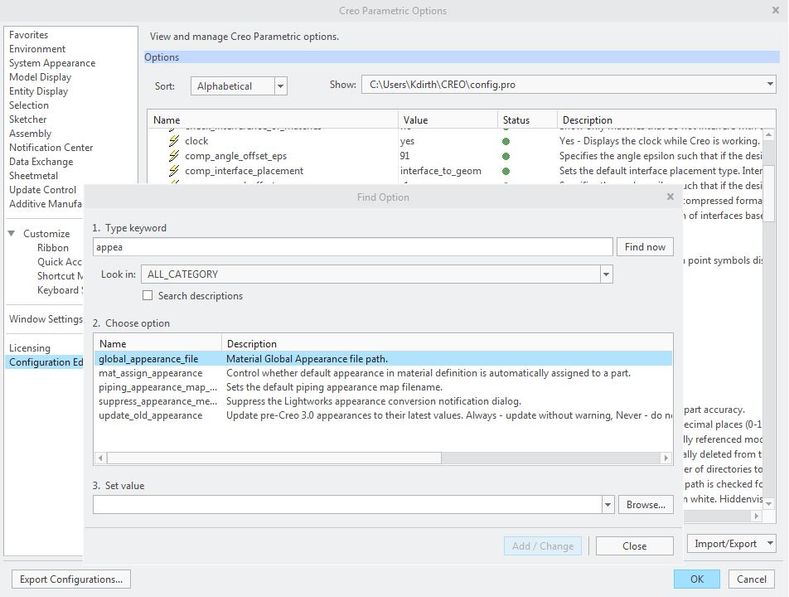Click the Type keyword input field
789x597 pixels.
[353, 247]
